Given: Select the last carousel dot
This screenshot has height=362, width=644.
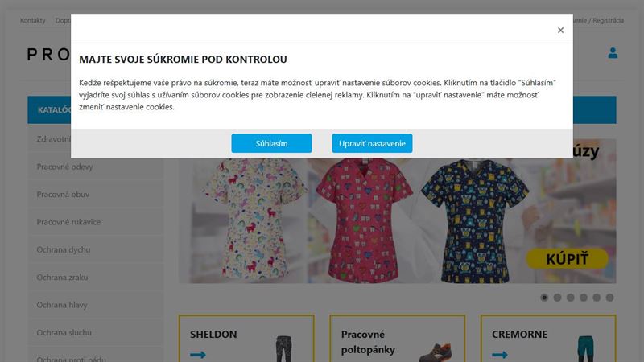Looking at the screenshot, I should point(610,298).
